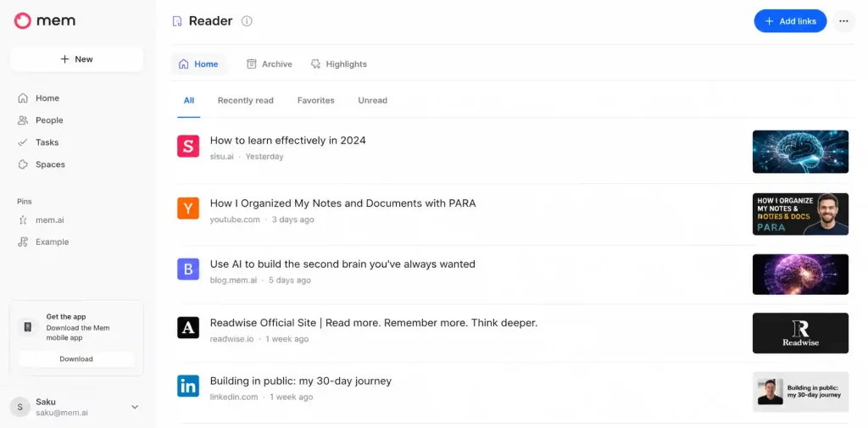
Task: Click the sisu.ai source label
Action: pyautogui.click(x=221, y=157)
